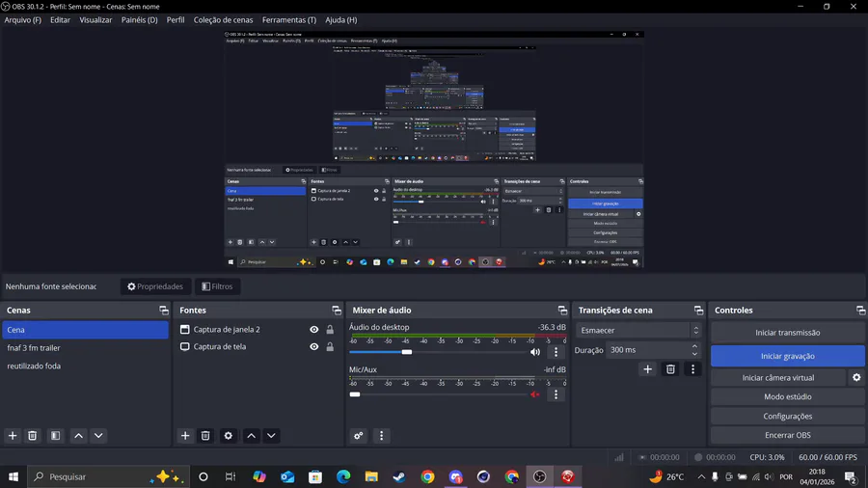Delete selected scene with trash icon

[32, 435]
